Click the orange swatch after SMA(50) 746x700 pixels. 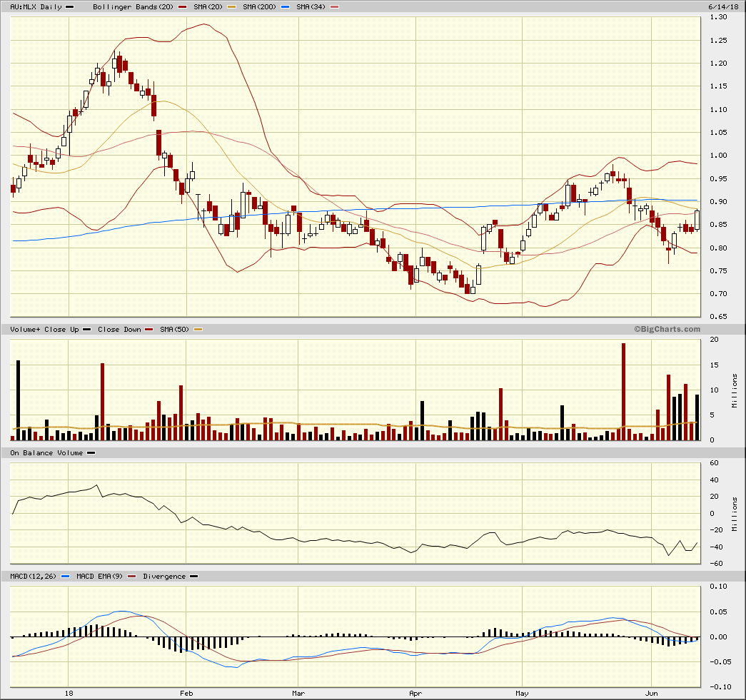(x=198, y=329)
